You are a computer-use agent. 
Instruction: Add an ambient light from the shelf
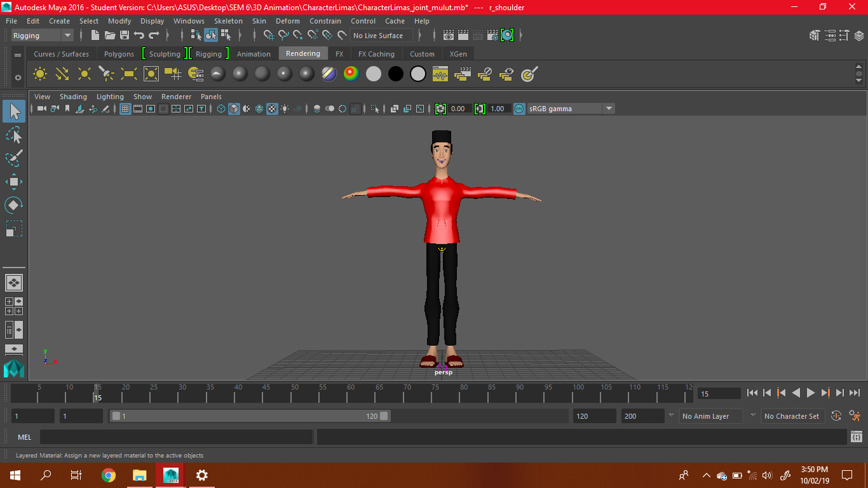[40, 74]
